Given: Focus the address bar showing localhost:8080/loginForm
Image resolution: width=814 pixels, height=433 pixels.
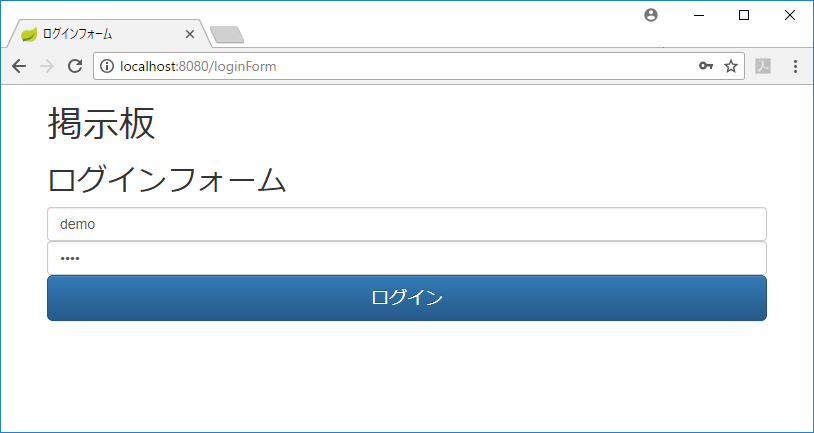Looking at the screenshot, I should click(405, 66).
